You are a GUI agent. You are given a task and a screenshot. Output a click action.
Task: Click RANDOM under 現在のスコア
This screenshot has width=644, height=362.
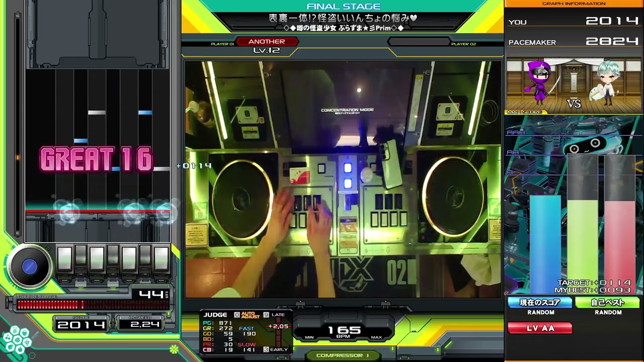coord(541,313)
